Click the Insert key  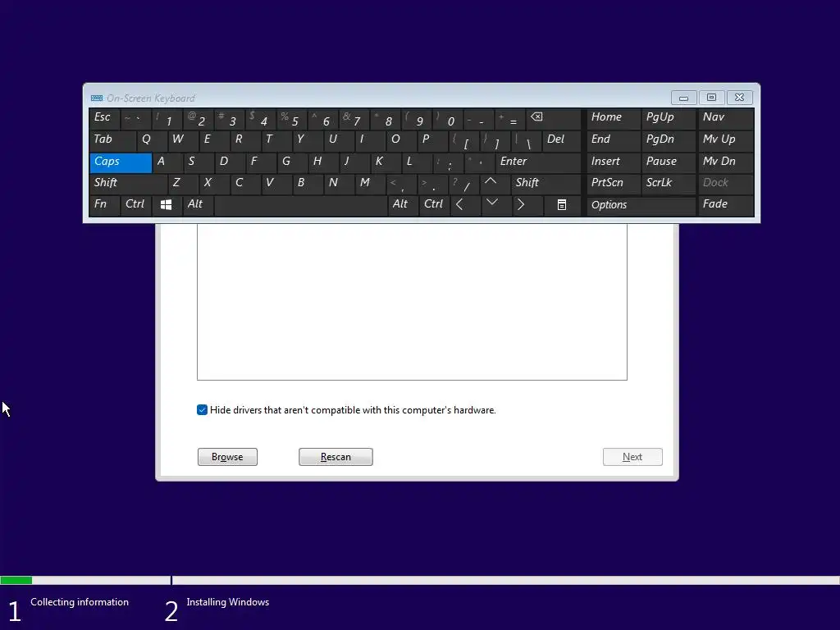(x=614, y=162)
